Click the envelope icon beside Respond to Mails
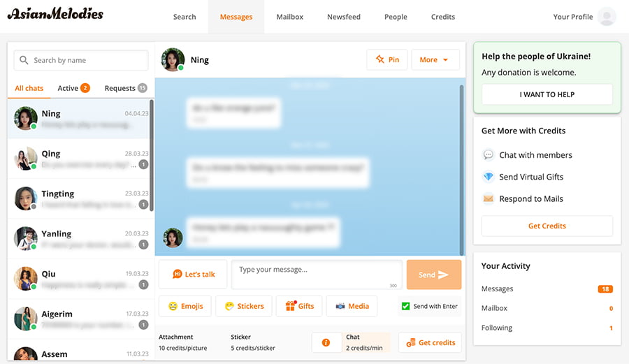This screenshot has width=629, height=364. click(x=489, y=199)
